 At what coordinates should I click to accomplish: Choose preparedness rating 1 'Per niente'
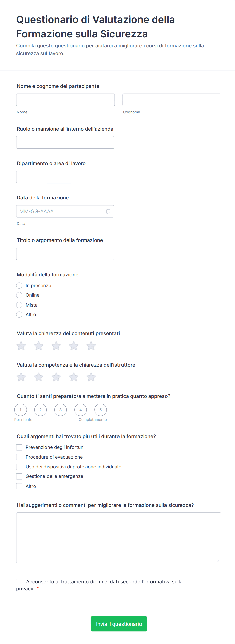(x=20, y=410)
